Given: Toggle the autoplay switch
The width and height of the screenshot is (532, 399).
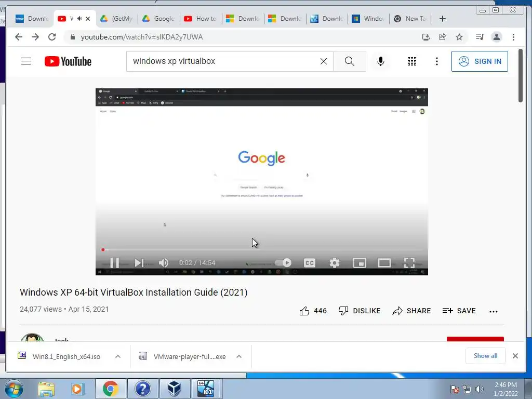Looking at the screenshot, I should click(x=283, y=263).
